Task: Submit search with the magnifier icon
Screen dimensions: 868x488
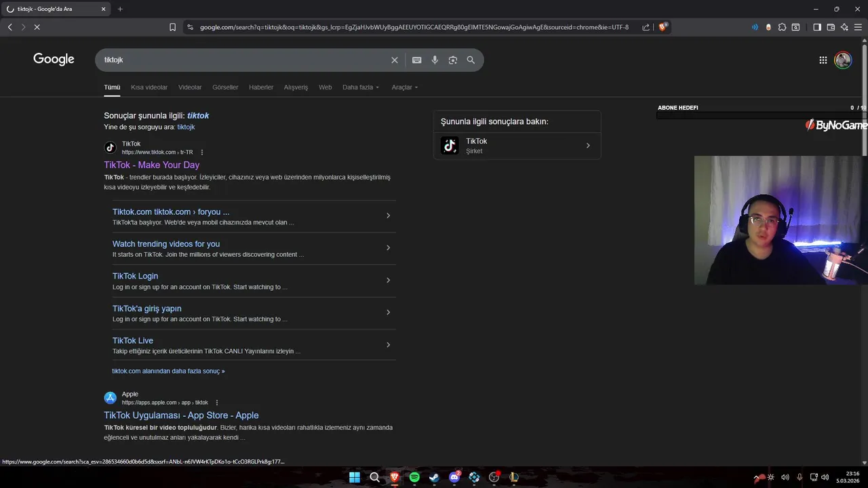Action: point(471,60)
